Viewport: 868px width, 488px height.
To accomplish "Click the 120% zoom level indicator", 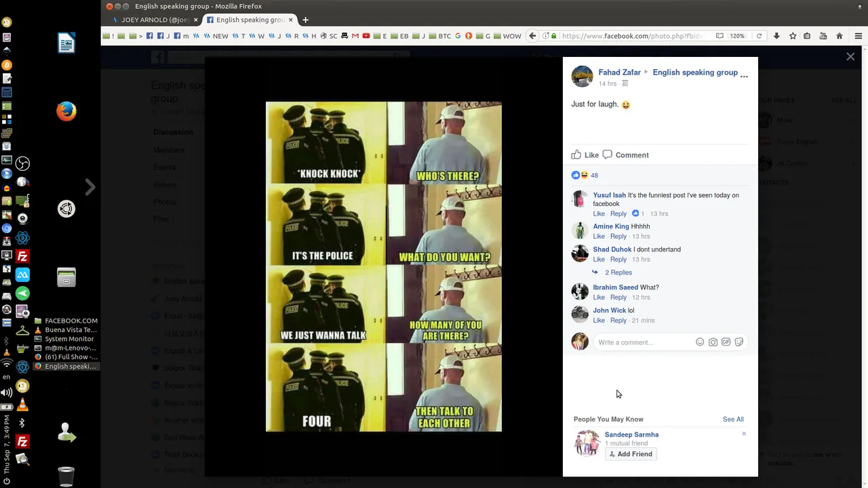I will (x=737, y=36).
